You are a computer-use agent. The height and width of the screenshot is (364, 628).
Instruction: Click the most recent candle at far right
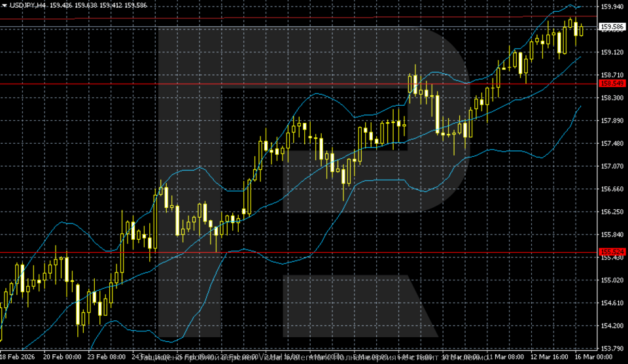[581, 31]
